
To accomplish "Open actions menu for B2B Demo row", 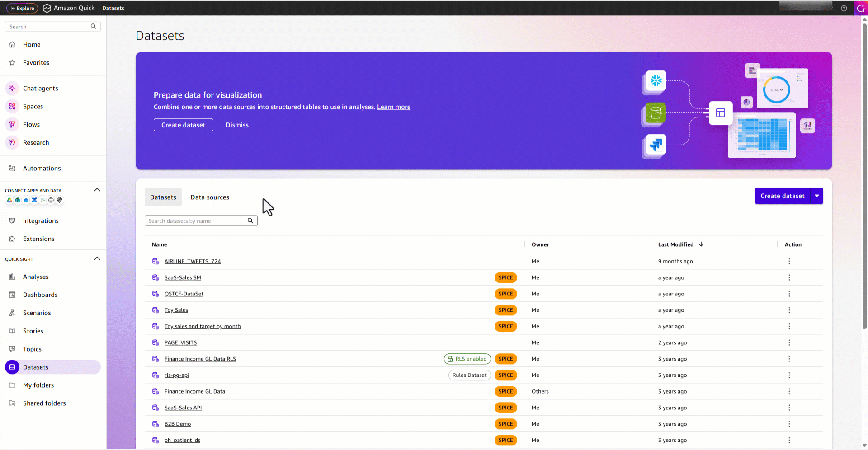I will tap(789, 424).
